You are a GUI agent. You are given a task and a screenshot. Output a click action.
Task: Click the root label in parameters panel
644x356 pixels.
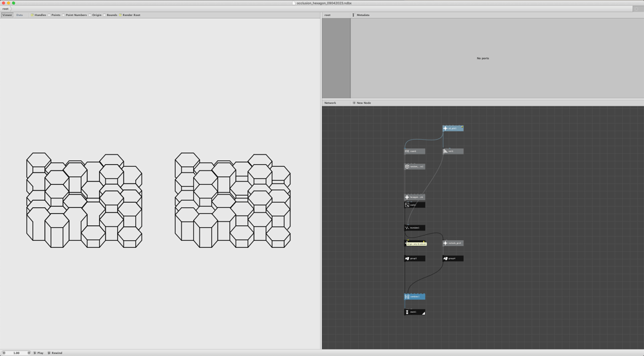[327, 15]
